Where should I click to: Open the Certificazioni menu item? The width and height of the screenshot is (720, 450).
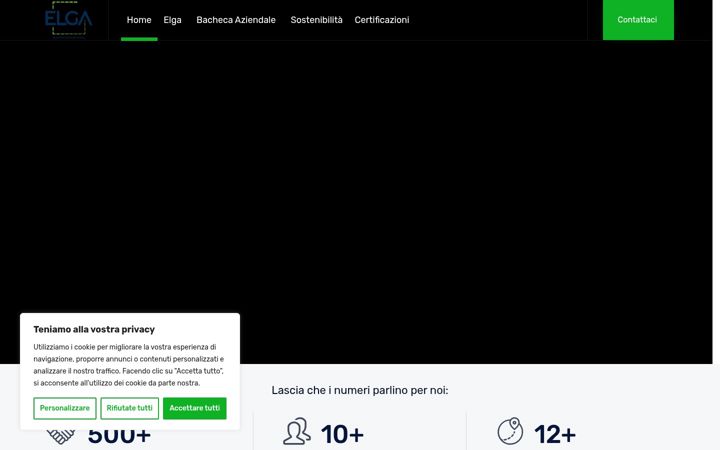point(382,20)
